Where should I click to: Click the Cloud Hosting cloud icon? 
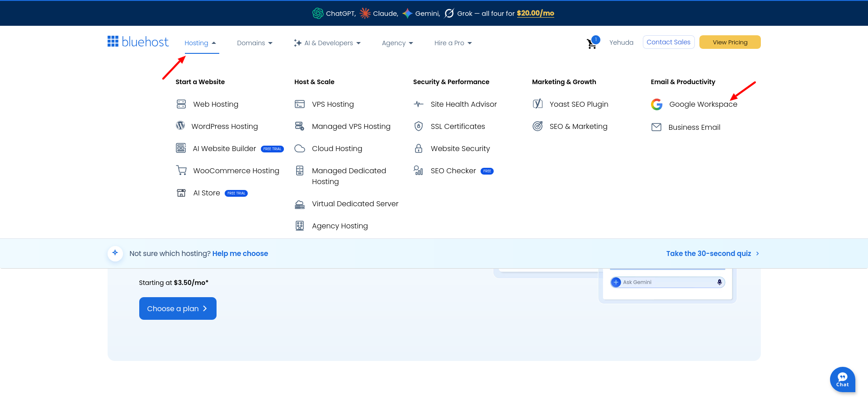pos(300,148)
